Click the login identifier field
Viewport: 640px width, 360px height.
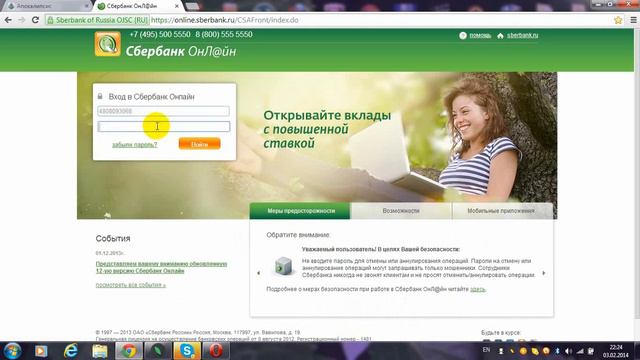(163, 111)
